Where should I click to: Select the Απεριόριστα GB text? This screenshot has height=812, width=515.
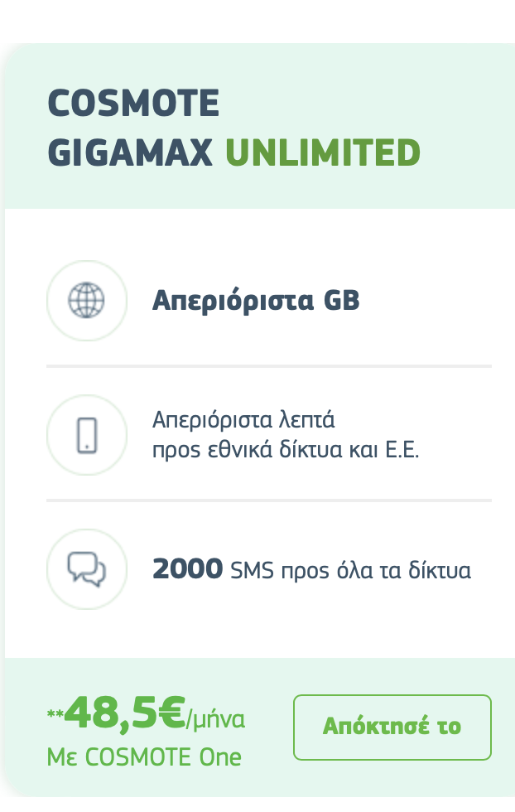(256, 301)
